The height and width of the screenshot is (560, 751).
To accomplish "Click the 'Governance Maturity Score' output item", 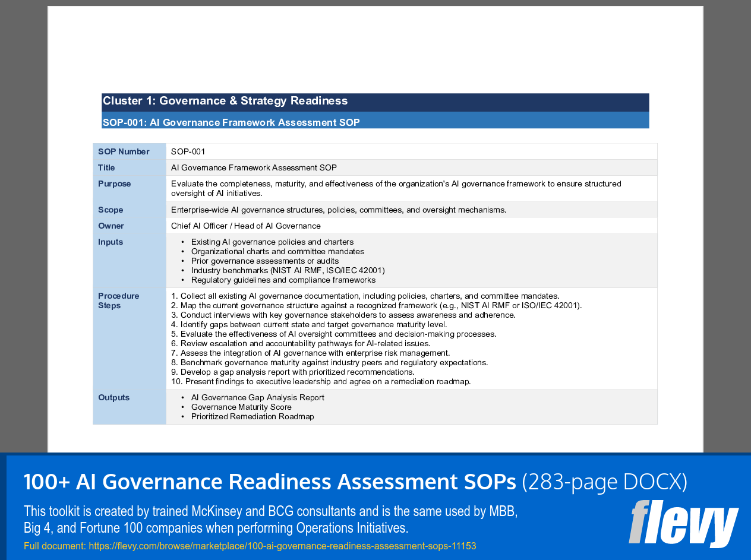I will [241, 407].
